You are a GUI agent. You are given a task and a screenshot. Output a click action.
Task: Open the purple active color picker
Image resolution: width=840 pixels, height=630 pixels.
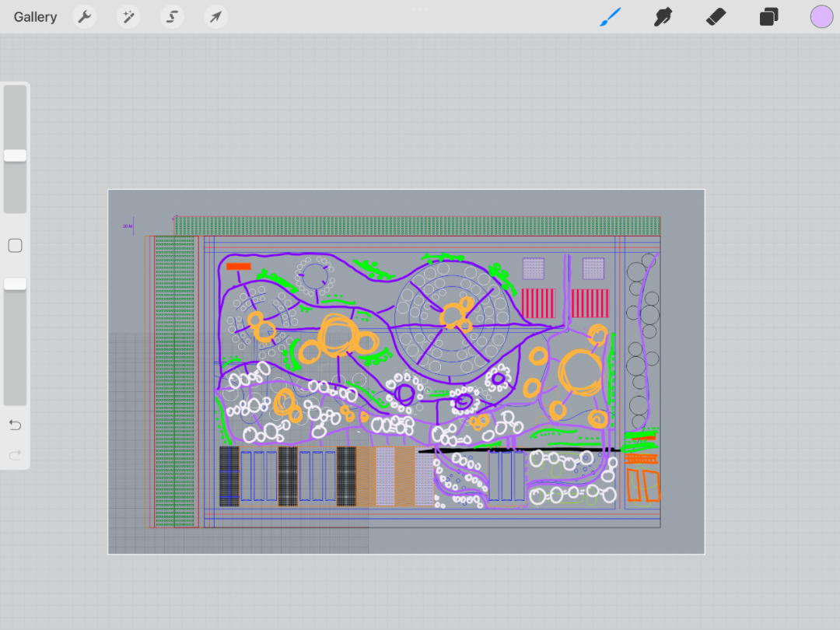point(821,17)
